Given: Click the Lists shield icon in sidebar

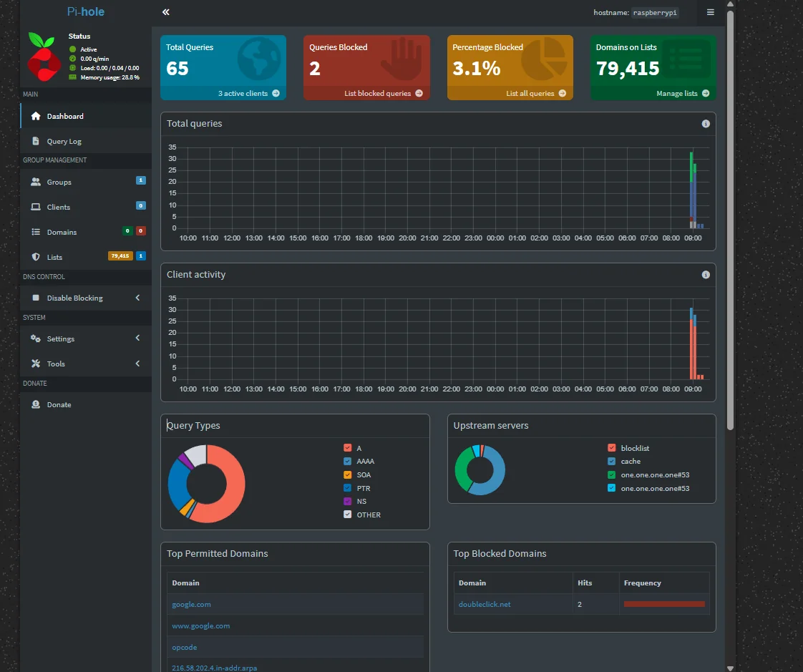Looking at the screenshot, I should [x=36, y=257].
